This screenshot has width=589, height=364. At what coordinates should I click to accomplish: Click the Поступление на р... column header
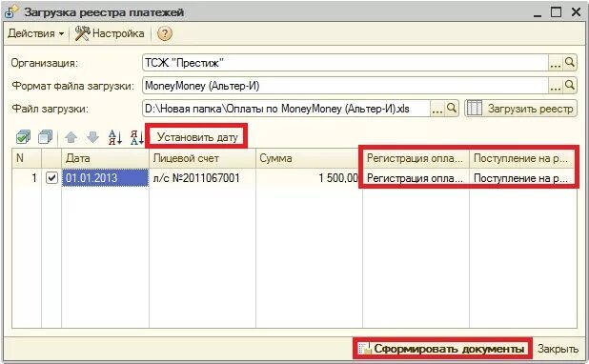[x=523, y=158]
